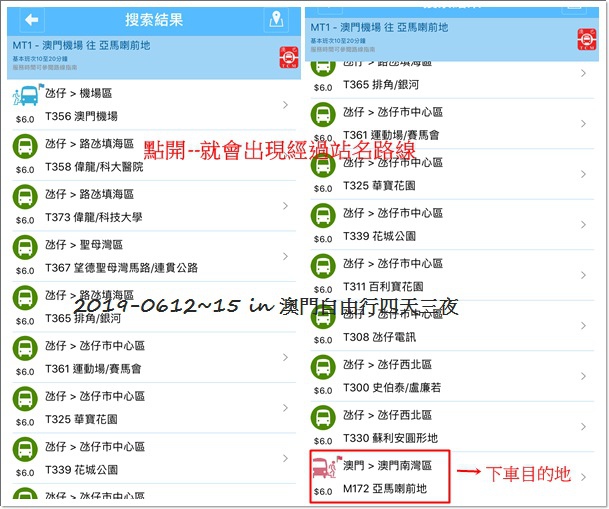Viewport: 609px width, 509px height.
Task: Select stop name T367 望德聖母灣馬路/連貫公路
Action: 122,268
